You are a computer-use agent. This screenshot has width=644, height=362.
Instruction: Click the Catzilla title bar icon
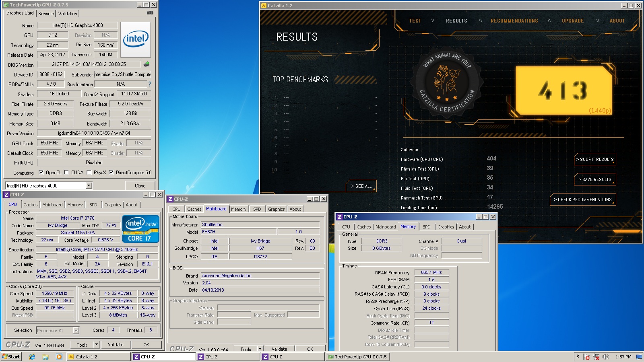[x=264, y=6]
